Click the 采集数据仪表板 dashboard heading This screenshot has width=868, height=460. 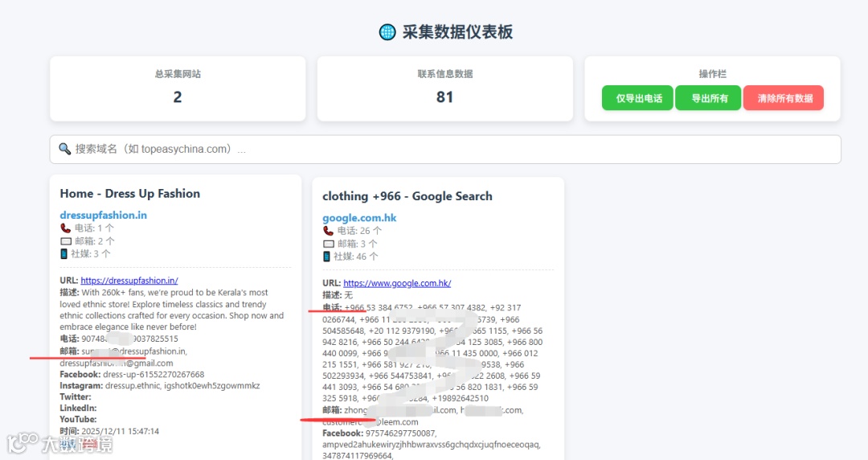click(x=457, y=32)
